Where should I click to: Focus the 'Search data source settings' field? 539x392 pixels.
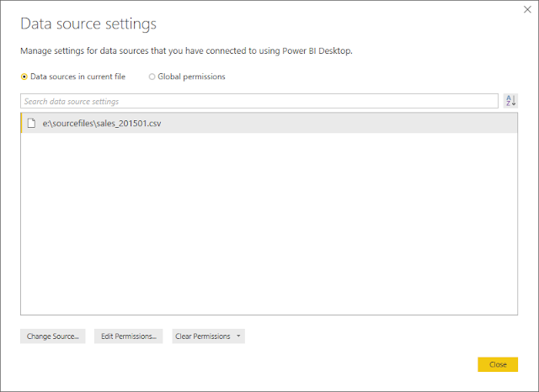coord(259,101)
